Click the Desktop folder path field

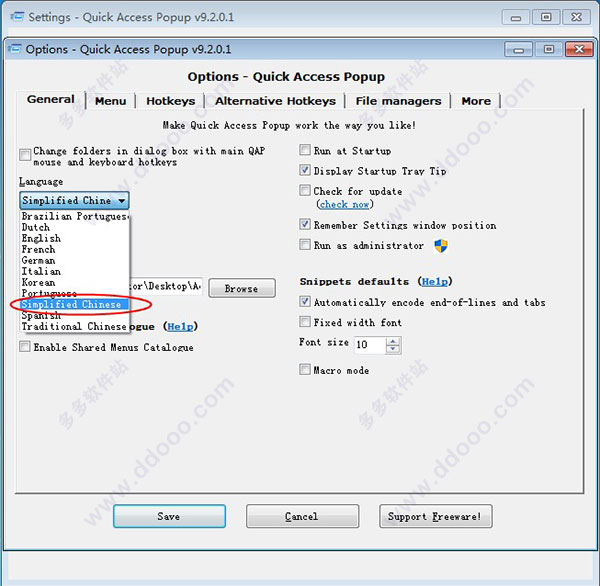(166, 287)
